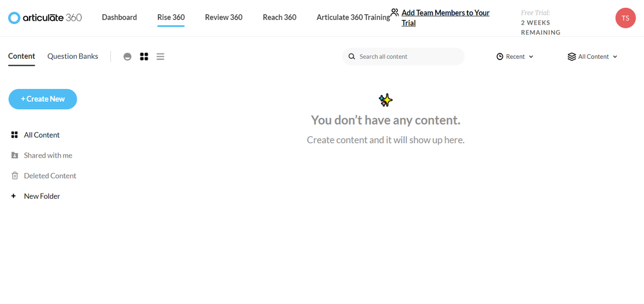Select the Content tab

point(22,56)
